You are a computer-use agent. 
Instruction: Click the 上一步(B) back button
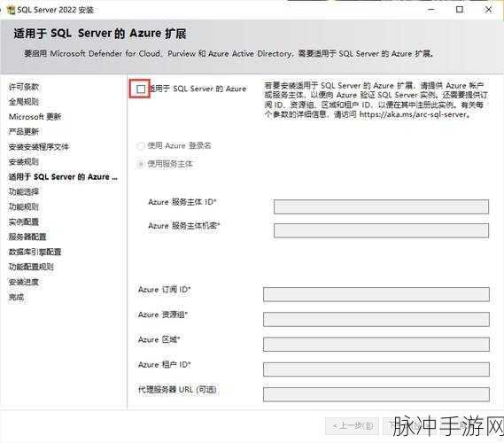(352, 426)
